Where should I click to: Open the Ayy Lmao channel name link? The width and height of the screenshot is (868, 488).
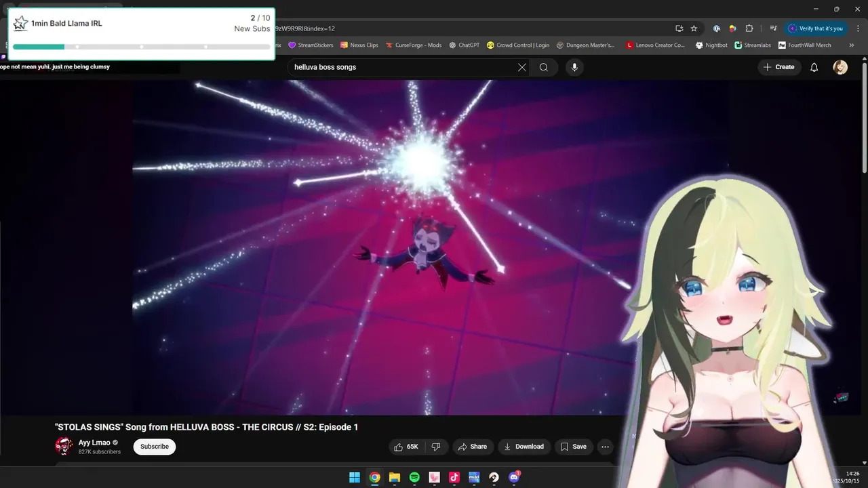point(94,443)
